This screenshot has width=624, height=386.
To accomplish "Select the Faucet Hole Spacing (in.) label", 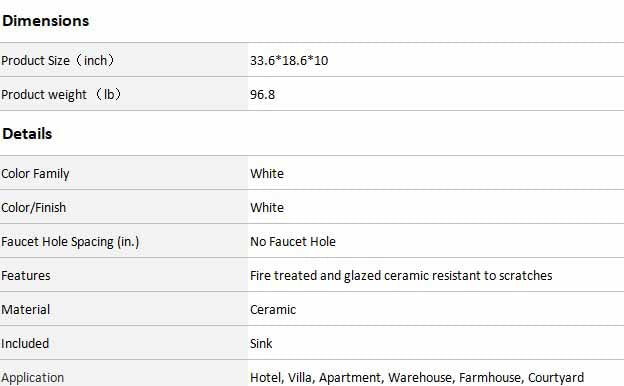I will click(70, 242).
